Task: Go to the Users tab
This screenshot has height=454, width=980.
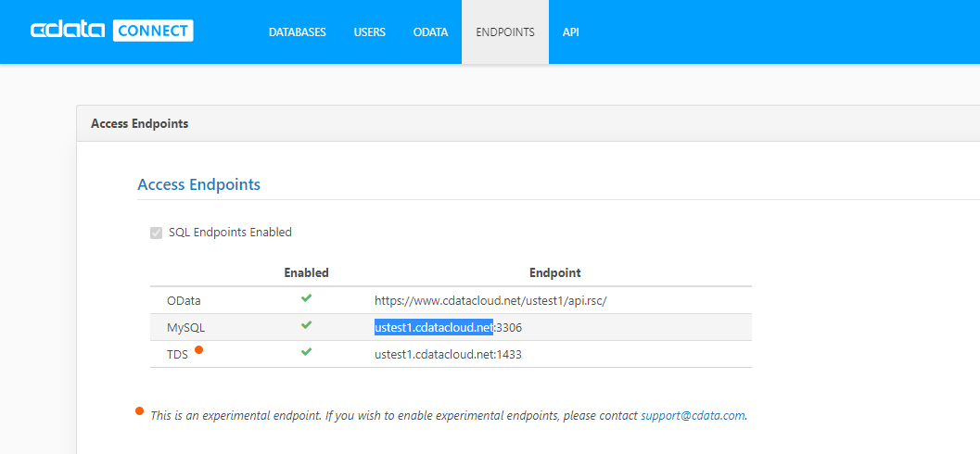Action: click(x=369, y=32)
